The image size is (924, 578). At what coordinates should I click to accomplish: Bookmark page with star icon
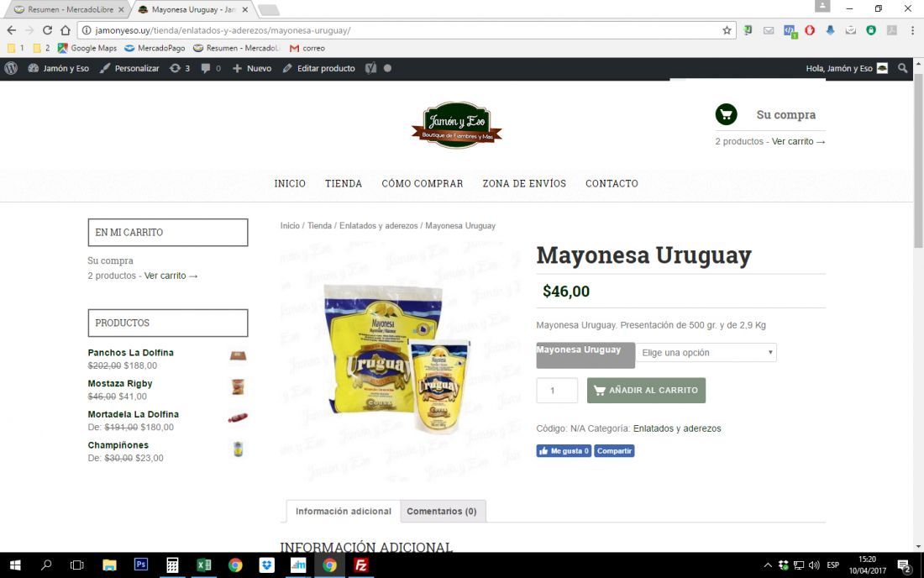tap(727, 30)
